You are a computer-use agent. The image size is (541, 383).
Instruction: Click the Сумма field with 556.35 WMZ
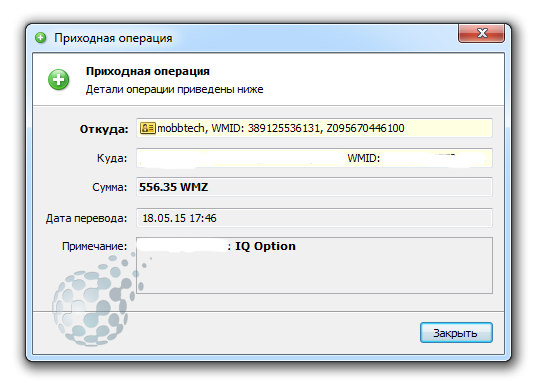(x=314, y=187)
